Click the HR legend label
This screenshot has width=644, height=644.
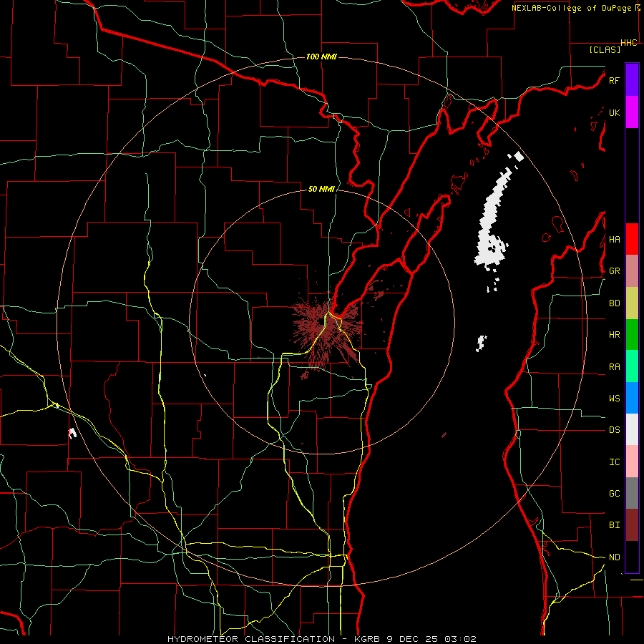(x=614, y=335)
